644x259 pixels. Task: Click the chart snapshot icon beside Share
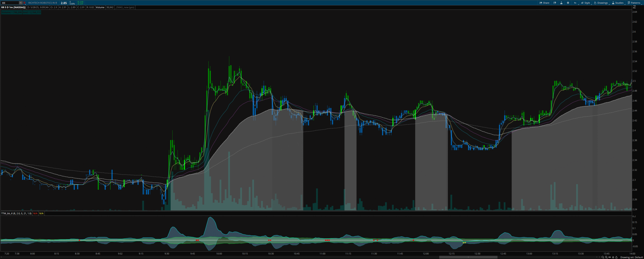(x=555, y=3)
